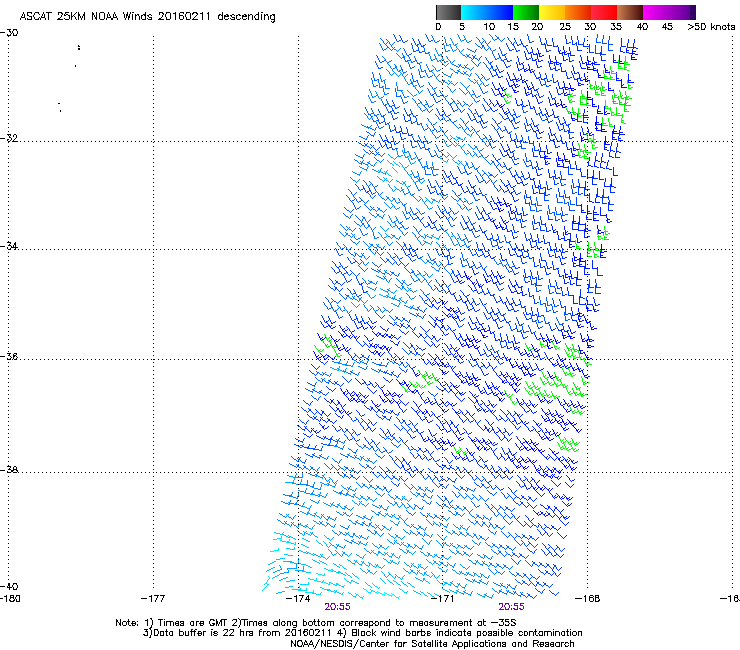Viewport: 740px width, 650px height.
Task: Click the longitude label '-168'
Action: 588,599
